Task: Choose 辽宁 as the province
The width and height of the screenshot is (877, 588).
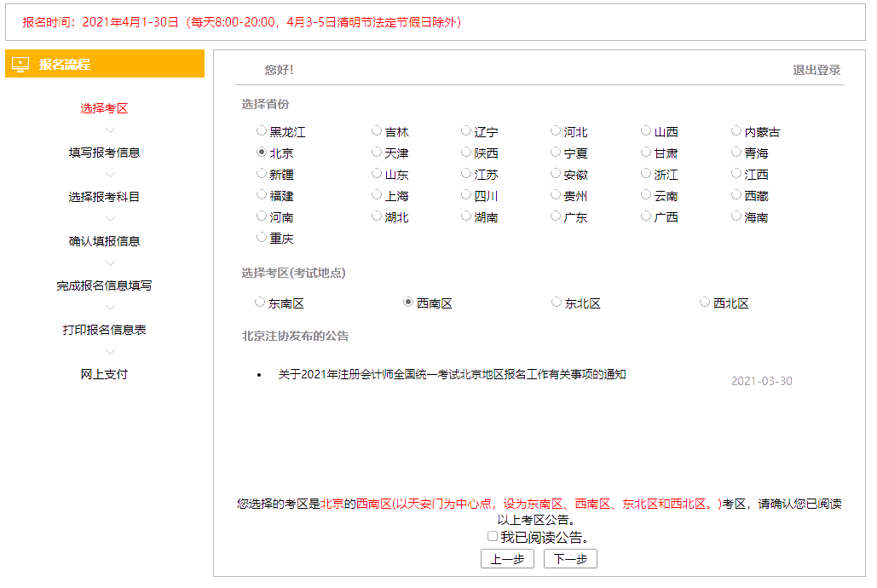Action: [466, 131]
